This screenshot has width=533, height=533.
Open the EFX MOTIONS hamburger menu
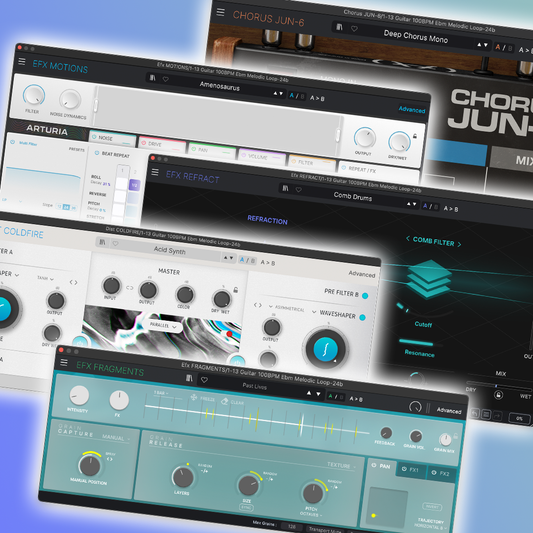[x=22, y=62]
